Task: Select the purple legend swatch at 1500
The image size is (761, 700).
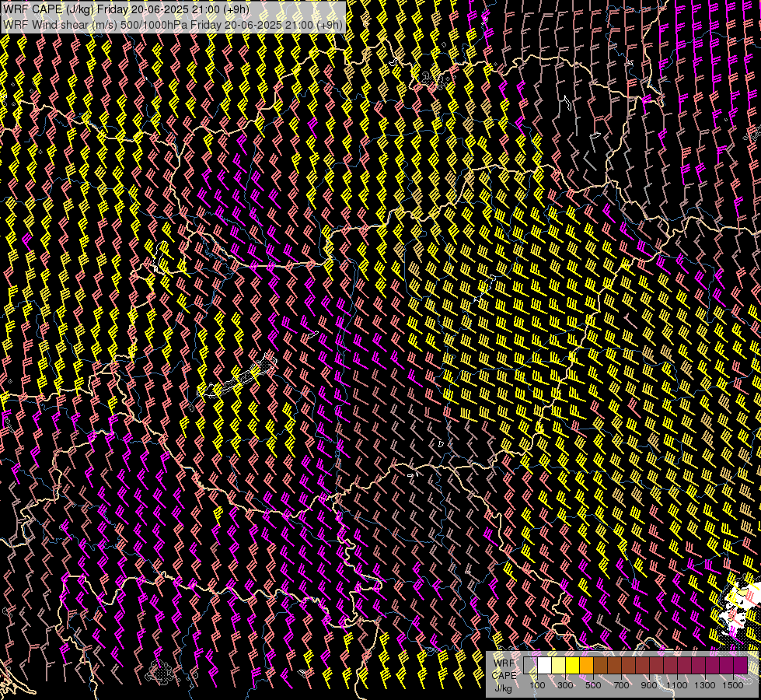Action: (740, 666)
